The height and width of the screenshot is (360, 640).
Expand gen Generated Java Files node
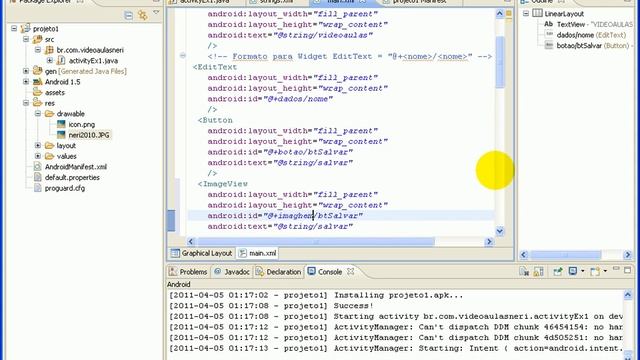coord(26,71)
